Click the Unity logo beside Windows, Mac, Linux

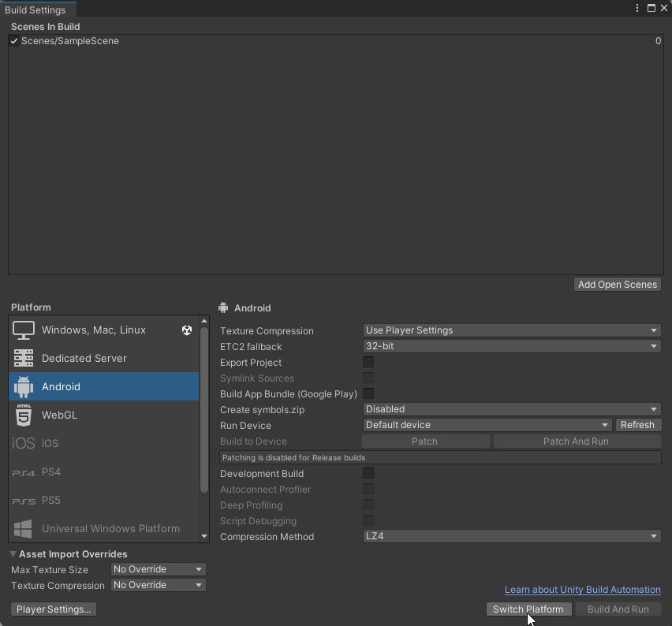click(187, 330)
